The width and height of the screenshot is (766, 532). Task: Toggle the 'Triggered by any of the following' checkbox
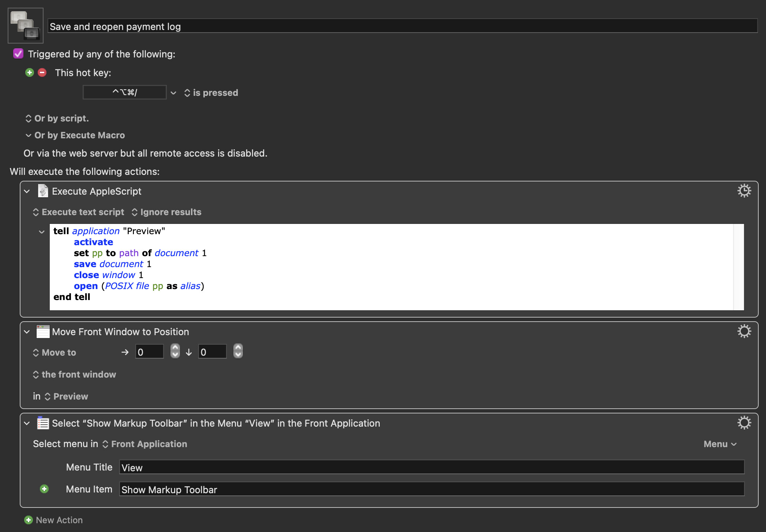(18, 54)
